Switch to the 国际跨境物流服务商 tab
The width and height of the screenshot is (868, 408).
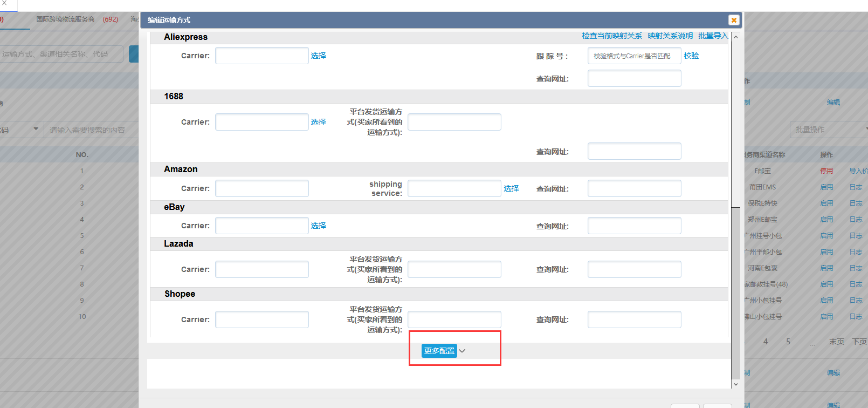coord(65,19)
